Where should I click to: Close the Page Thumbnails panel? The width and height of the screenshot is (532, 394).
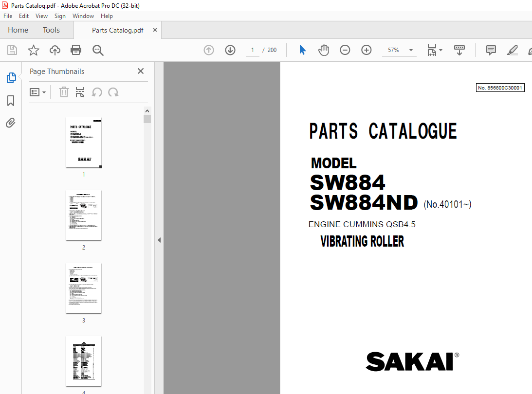coord(141,71)
